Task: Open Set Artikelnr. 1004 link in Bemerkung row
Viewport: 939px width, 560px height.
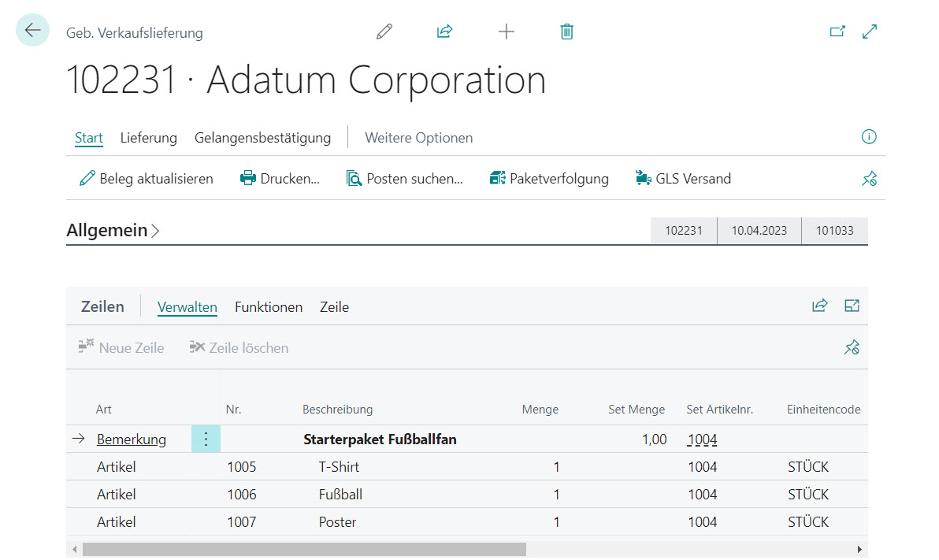Action: tap(703, 439)
